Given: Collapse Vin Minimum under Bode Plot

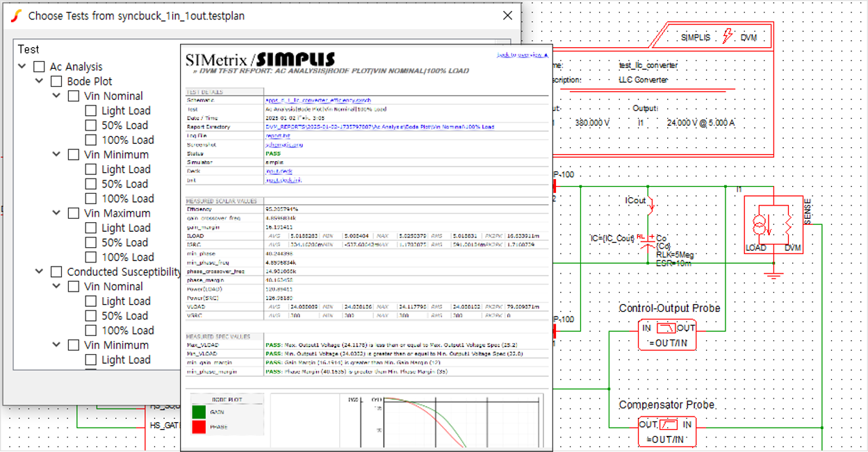Looking at the screenshot, I should [56, 154].
